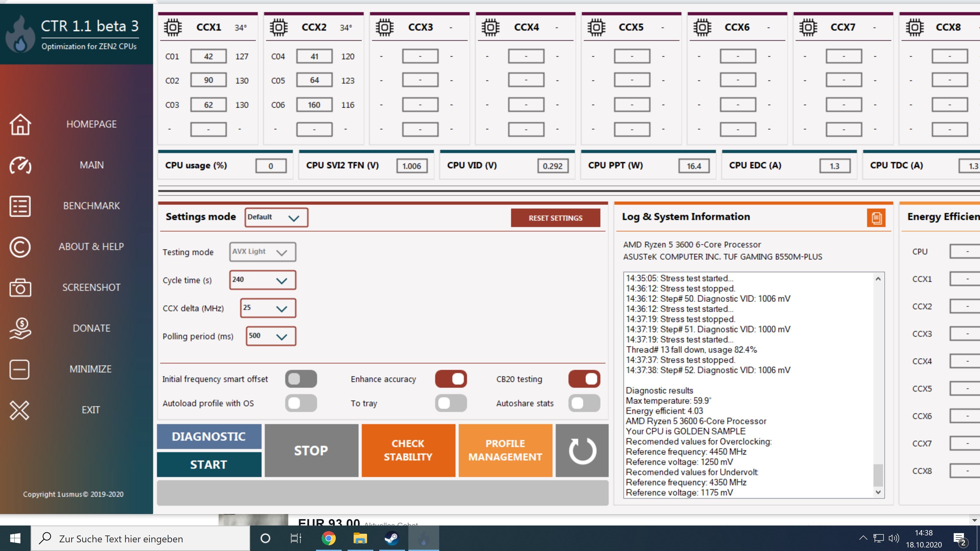Click the taskbar clock 14:38
Viewport: 980px width, 551px height.
click(924, 533)
